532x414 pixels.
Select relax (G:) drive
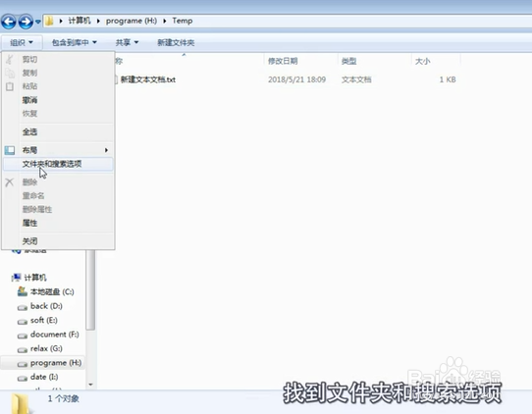pyautogui.click(x=46, y=349)
